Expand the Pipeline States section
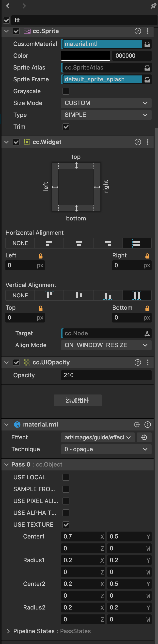Viewport: 158px width, 644px height. (8, 631)
